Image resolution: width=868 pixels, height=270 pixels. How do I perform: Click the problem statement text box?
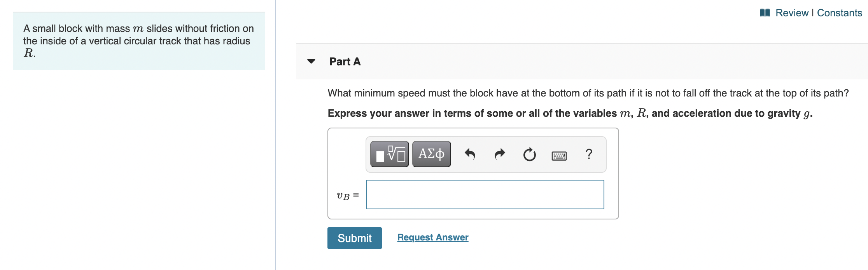pos(138,40)
